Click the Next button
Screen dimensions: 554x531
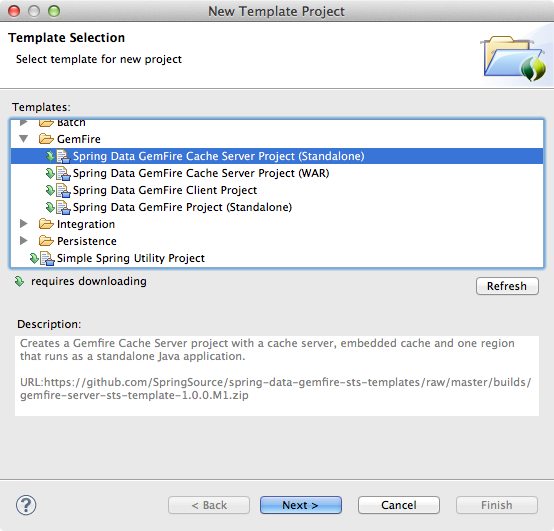click(x=301, y=505)
